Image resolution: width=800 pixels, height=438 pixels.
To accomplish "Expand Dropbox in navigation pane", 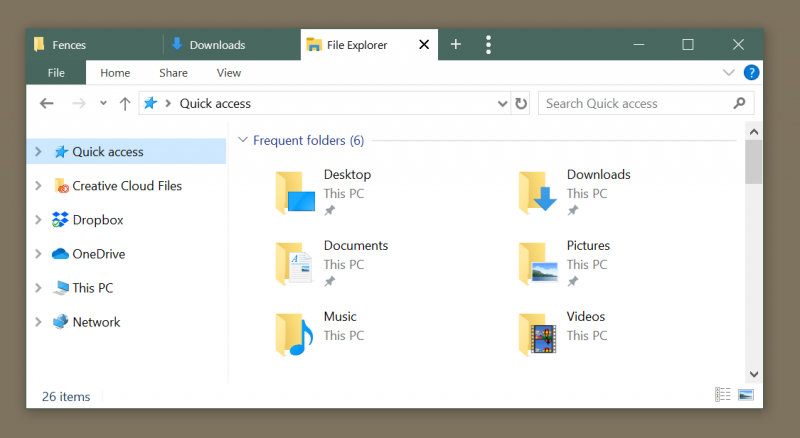I will coord(38,220).
